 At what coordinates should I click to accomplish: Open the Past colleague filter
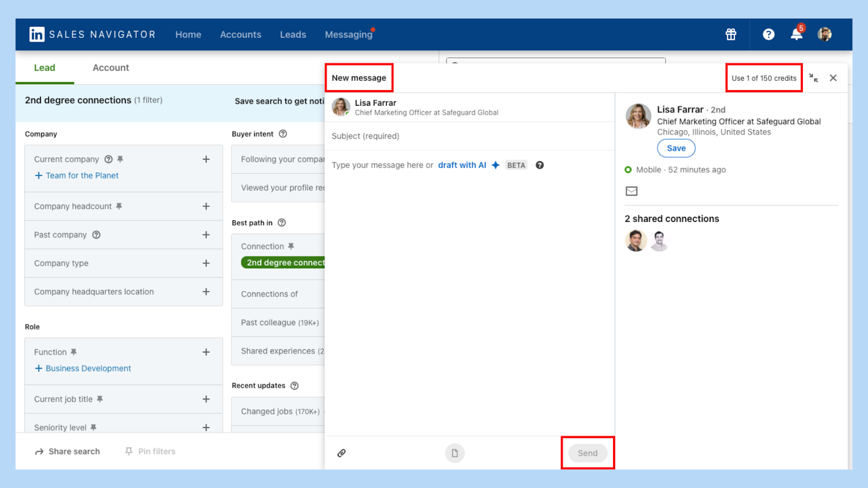(x=278, y=323)
